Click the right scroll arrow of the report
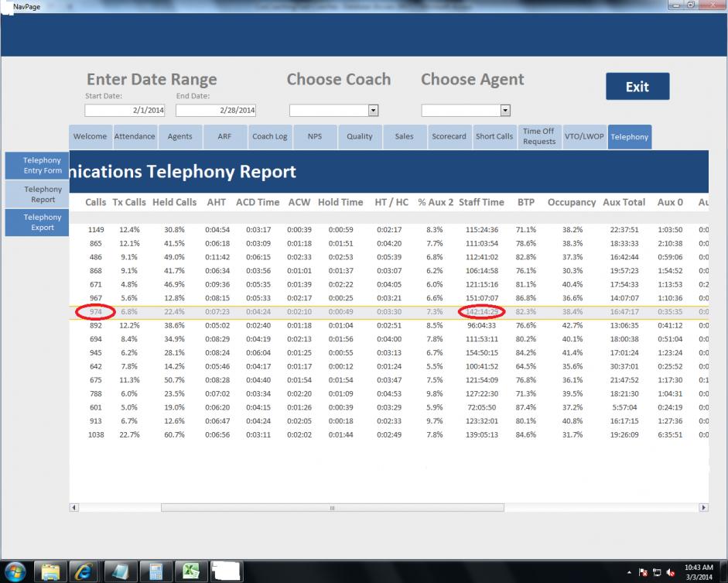 (x=703, y=508)
